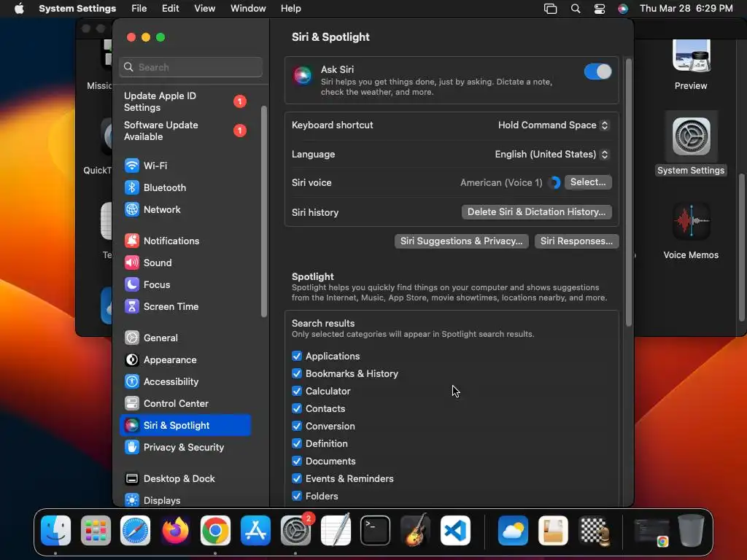Open Launchpad from the Dock
The image size is (747, 560).
coord(96,531)
